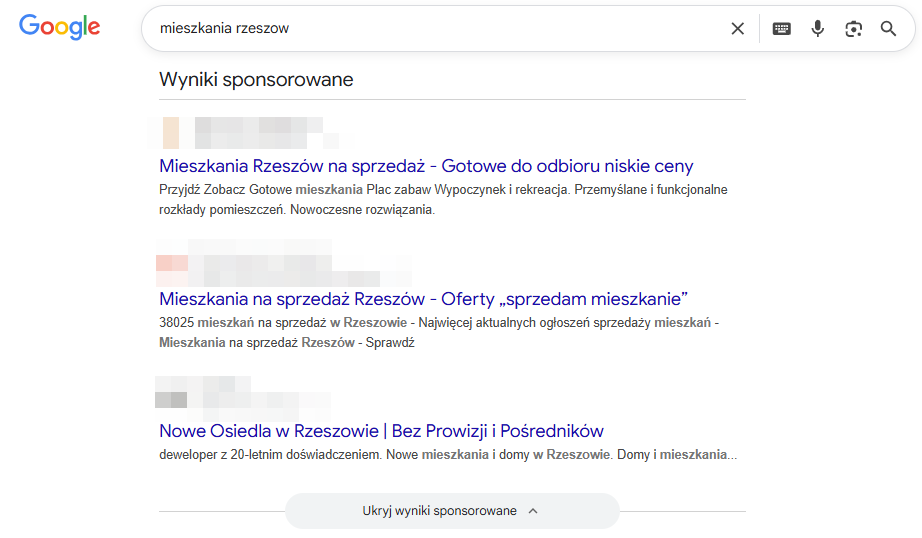Screen dimensions: 922x538
Task: Click the orange favicon of the first ad
Action: coord(171,132)
